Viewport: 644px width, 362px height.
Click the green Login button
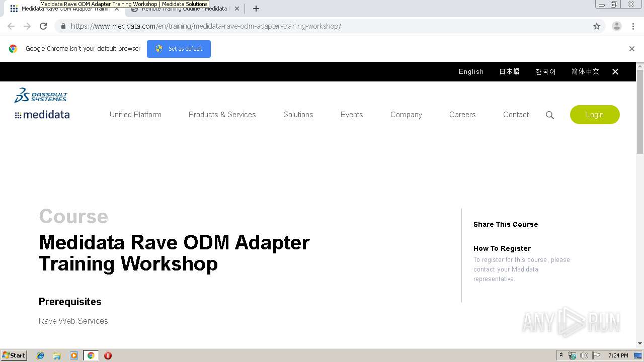[595, 115]
